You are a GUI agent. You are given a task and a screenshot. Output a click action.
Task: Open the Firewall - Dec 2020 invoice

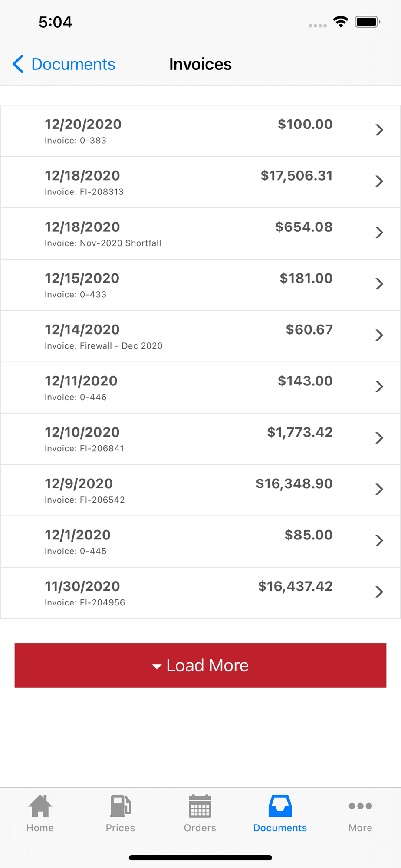[200, 336]
